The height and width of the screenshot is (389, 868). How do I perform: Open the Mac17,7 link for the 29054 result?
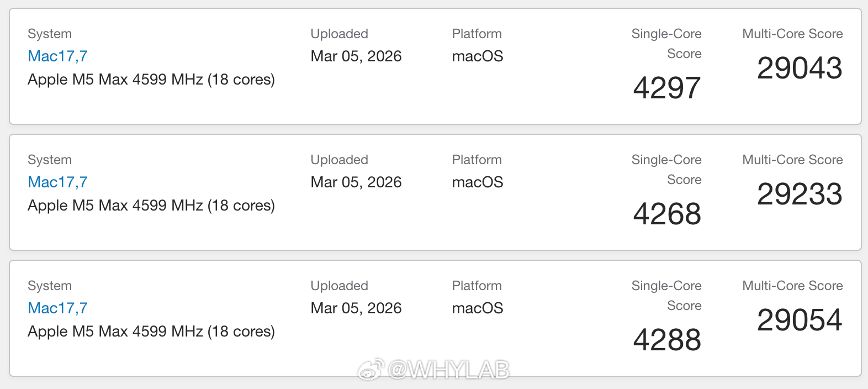click(57, 308)
